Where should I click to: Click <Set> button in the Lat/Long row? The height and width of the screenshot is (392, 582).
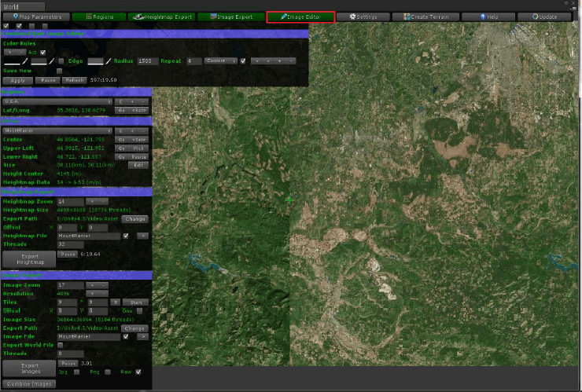click(x=138, y=111)
